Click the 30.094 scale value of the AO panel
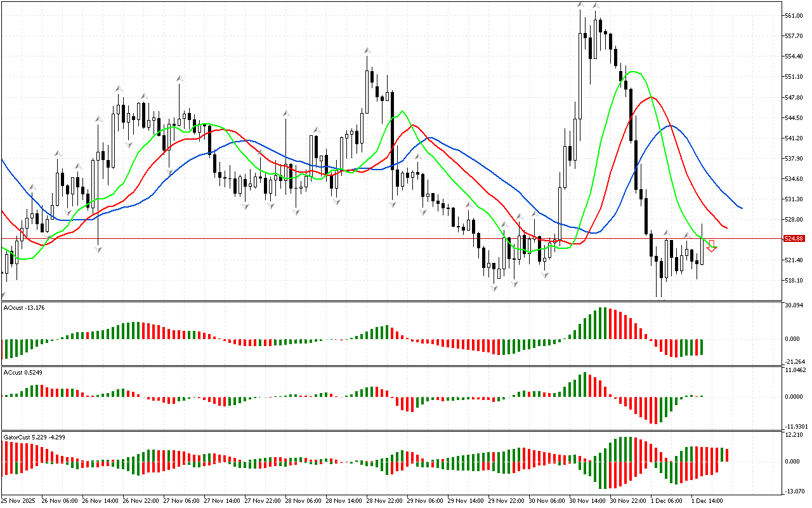Viewport: 812px width, 508px height. pos(794,305)
